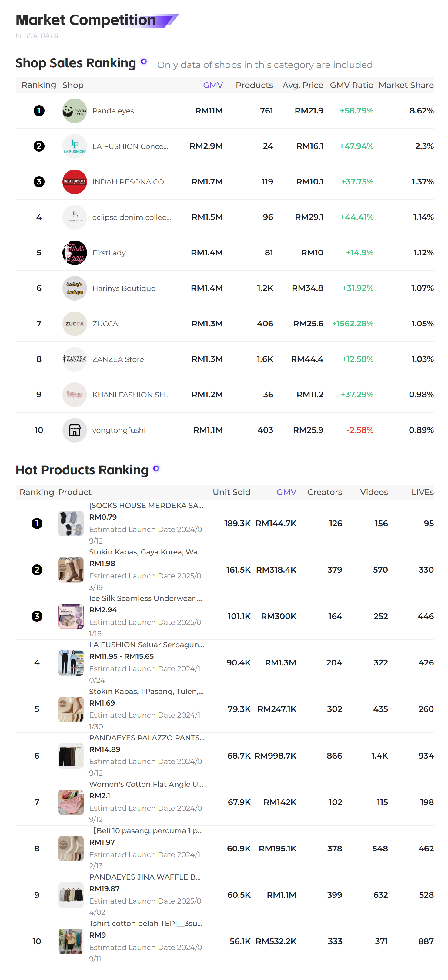
Task: Open Ice Silk Seamless Underwear thumbnail
Action: click(71, 616)
